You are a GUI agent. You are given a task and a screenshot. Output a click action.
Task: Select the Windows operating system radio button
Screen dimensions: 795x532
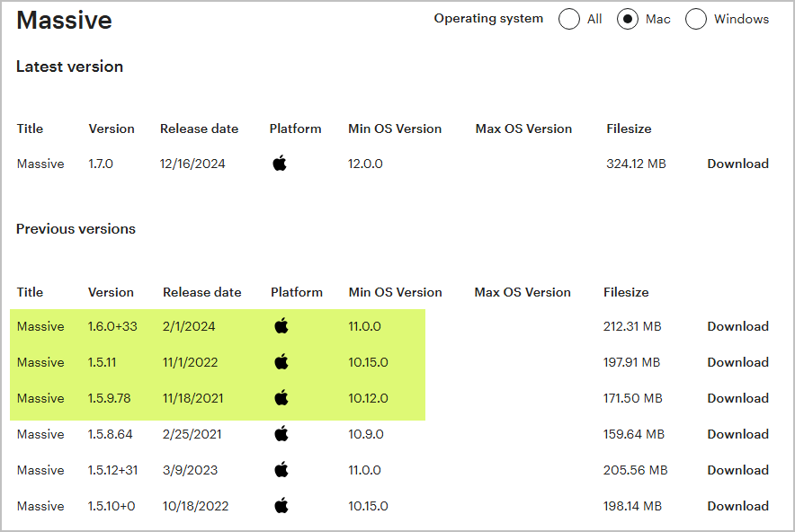point(696,19)
